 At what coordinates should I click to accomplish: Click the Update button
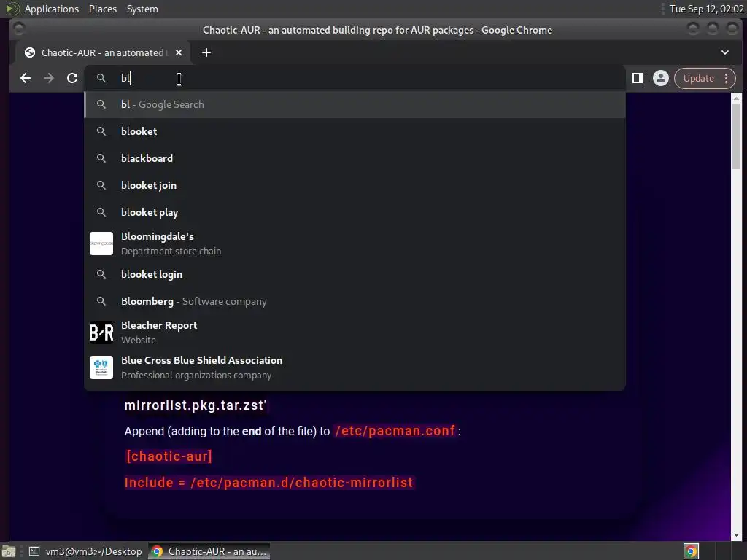698,79
